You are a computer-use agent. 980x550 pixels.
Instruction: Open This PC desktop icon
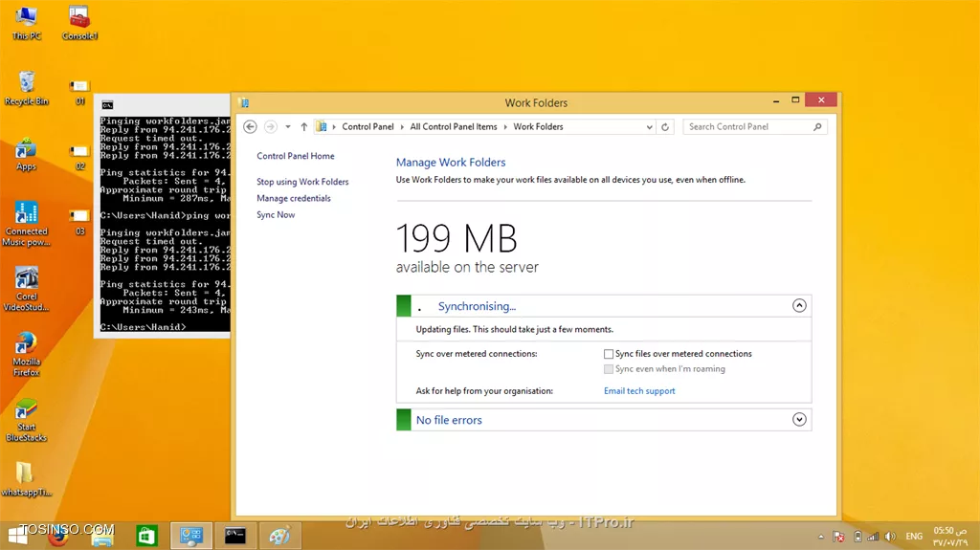(x=26, y=23)
